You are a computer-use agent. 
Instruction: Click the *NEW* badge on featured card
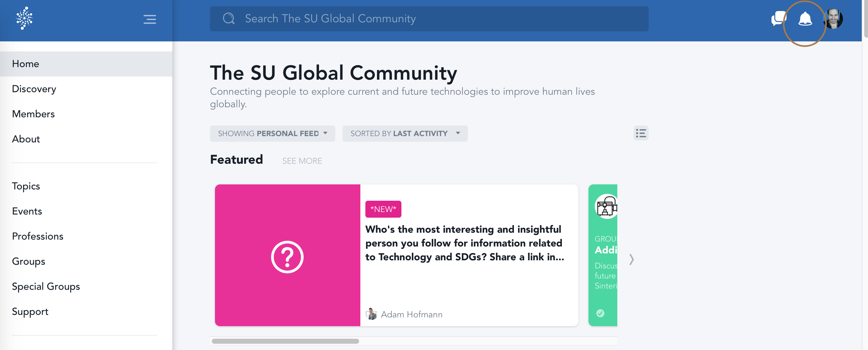click(383, 209)
